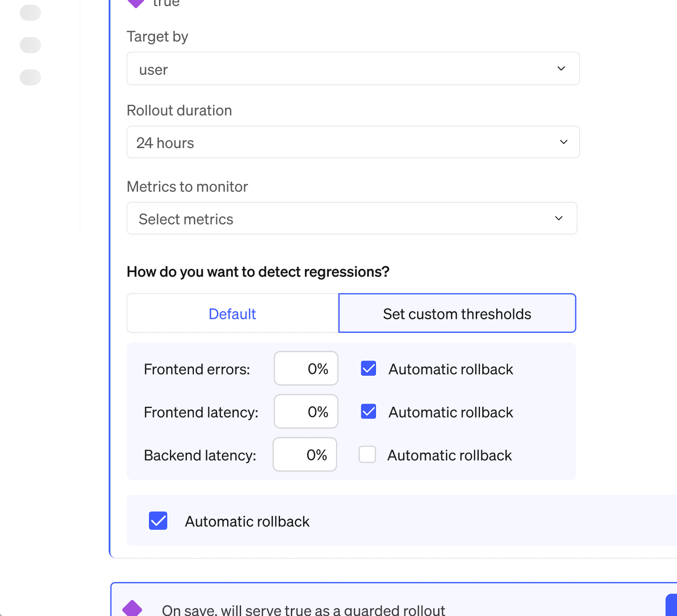Click the Backend latency percentage field
This screenshot has width=677, height=616.
(305, 454)
